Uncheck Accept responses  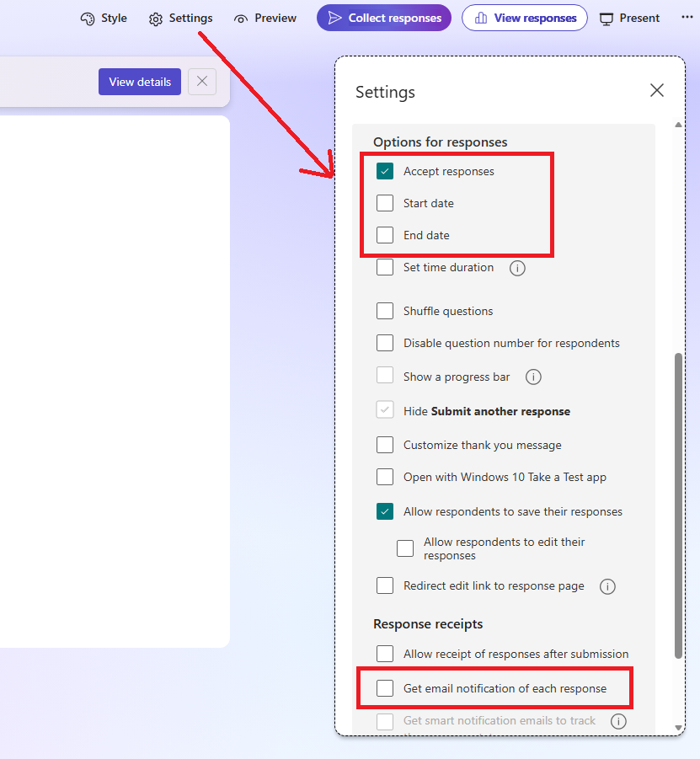(x=385, y=171)
